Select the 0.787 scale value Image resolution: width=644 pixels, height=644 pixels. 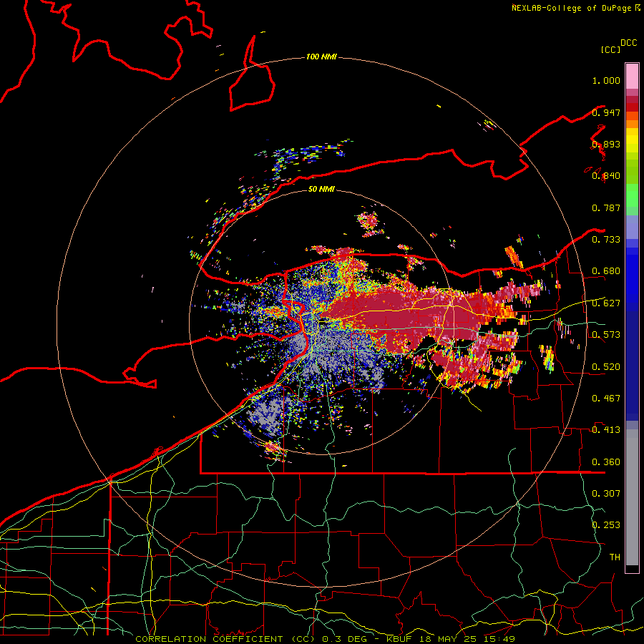(x=606, y=208)
